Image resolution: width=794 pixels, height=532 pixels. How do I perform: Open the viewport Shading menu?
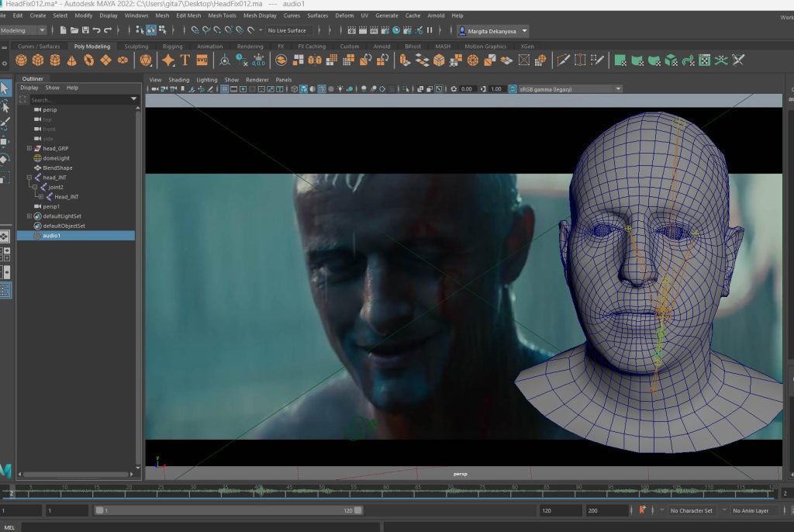(x=179, y=80)
